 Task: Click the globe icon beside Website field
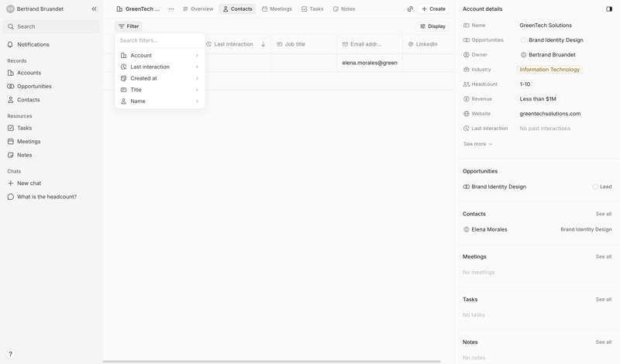point(467,113)
